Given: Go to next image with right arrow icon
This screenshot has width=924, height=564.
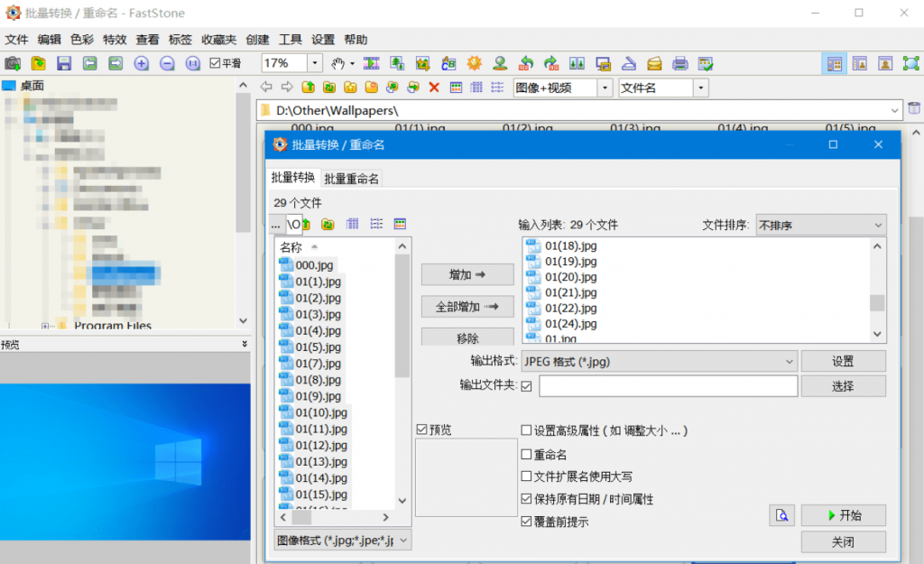Looking at the screenshot, I should coord(115,63).
